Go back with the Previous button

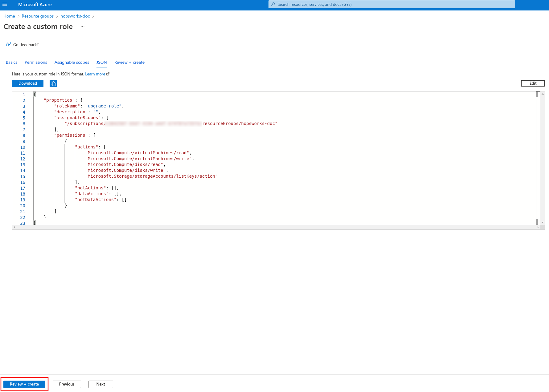[x=67, y=384]
